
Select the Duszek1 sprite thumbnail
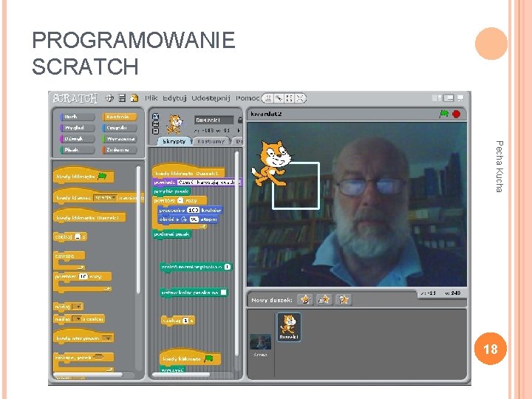[x=289, y=327]
